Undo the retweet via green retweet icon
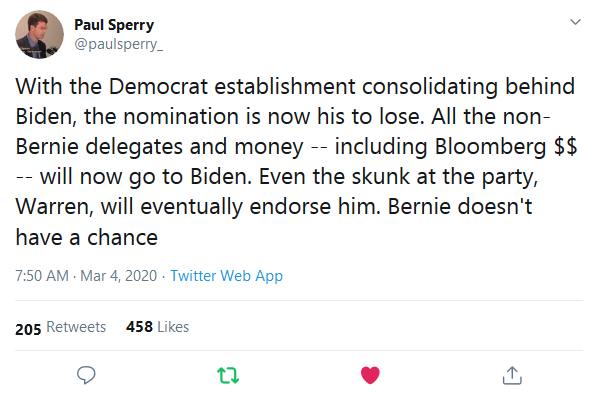 (x=228, y=375)
